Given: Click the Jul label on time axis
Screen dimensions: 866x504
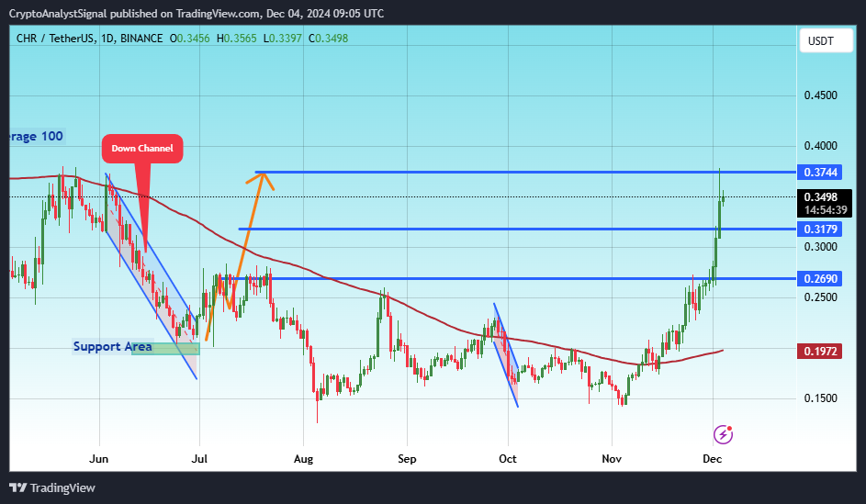Looking at the screenshot, I should pyautogui.click(x=199, y=459).
